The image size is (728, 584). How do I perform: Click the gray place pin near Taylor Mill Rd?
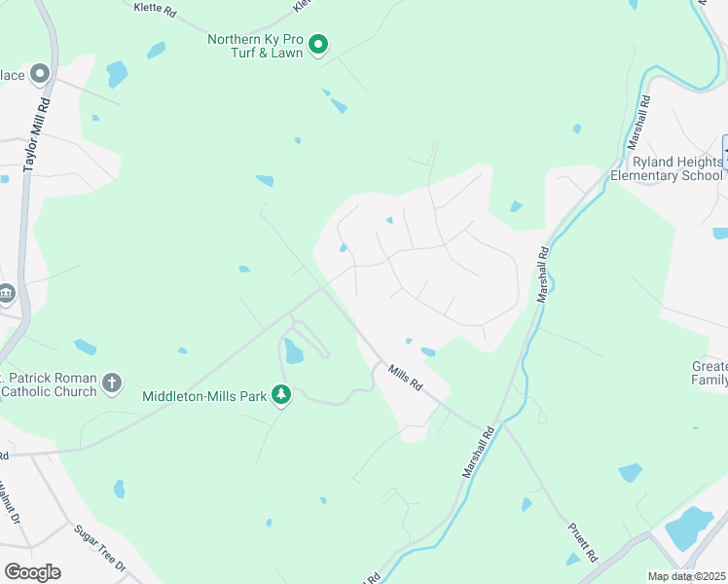click(40, 74)
